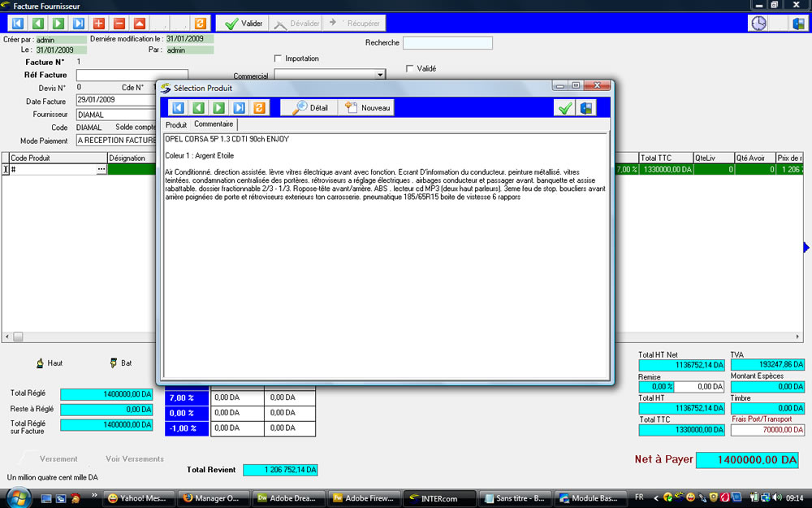The width and height of the screenshot is (812, 508).
Task: Open the Windows Start orb
Action: click(19, 497)
